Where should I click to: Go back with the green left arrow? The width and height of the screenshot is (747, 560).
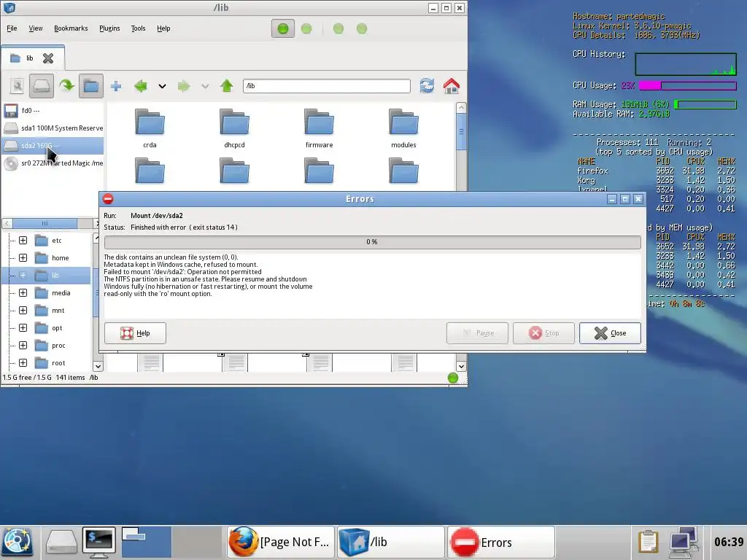pyautogui.click(x=141, y=86)
